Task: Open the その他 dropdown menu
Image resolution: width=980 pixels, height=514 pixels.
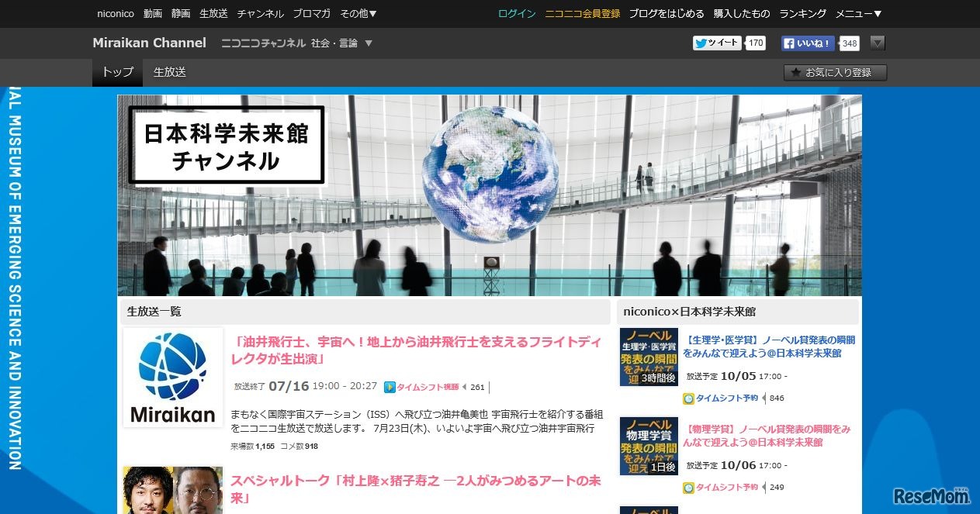Action: click(358, 13)
